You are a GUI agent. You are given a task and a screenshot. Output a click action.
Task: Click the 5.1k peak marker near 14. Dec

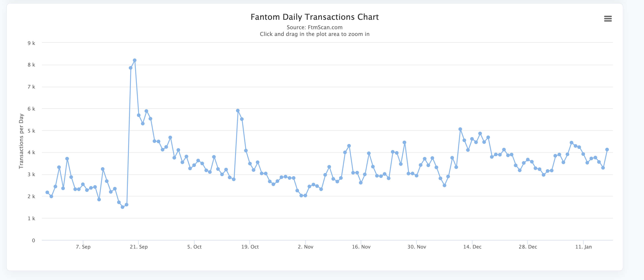(x=460, y=129)
